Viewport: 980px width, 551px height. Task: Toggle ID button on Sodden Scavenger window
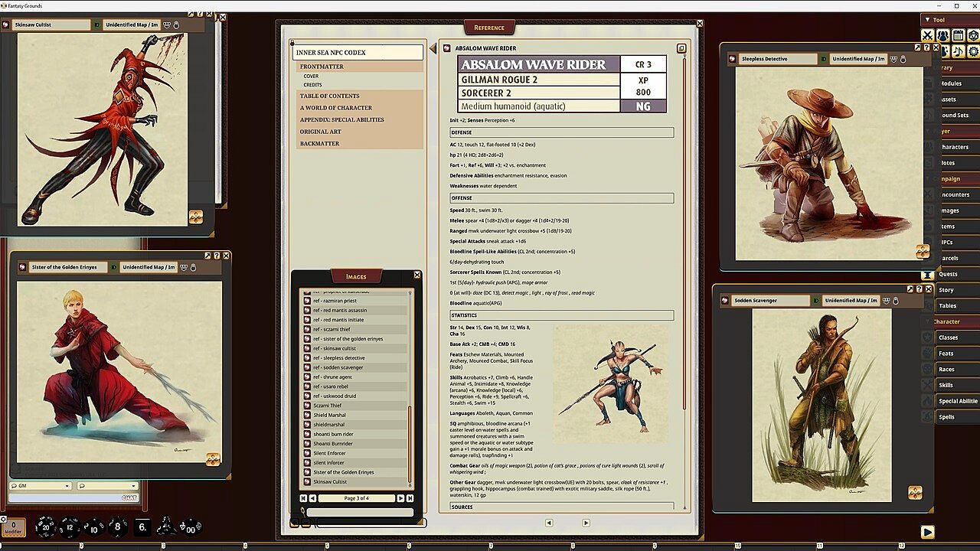point(815,301)
